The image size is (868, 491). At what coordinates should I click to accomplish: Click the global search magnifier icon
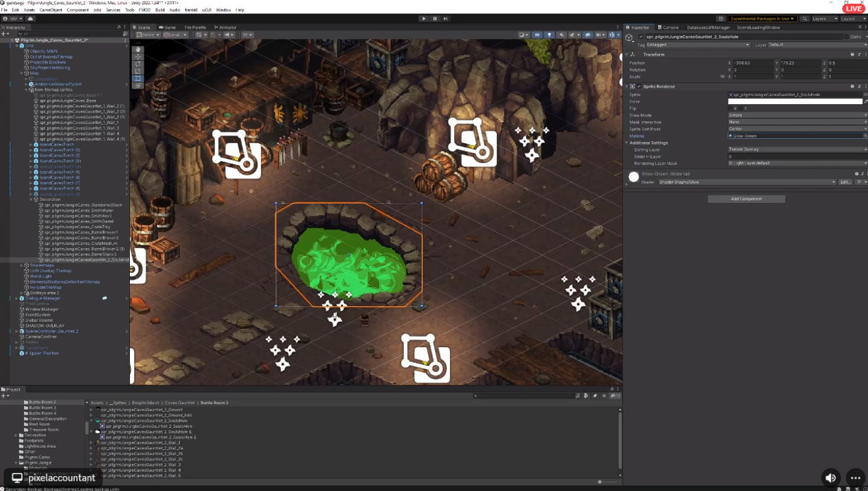805,19
